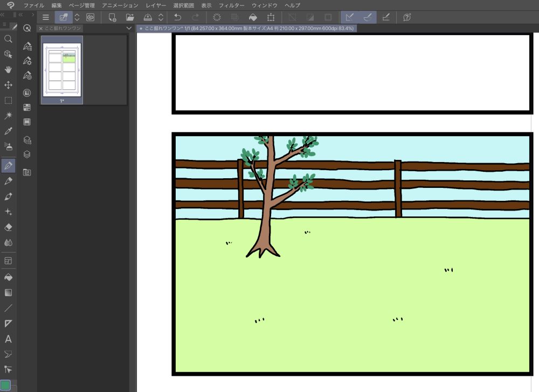Image resolution: width=539 pixels, height=392 pixels.
Task: Activate the Text tool
Action: click(x=8, y=339)
